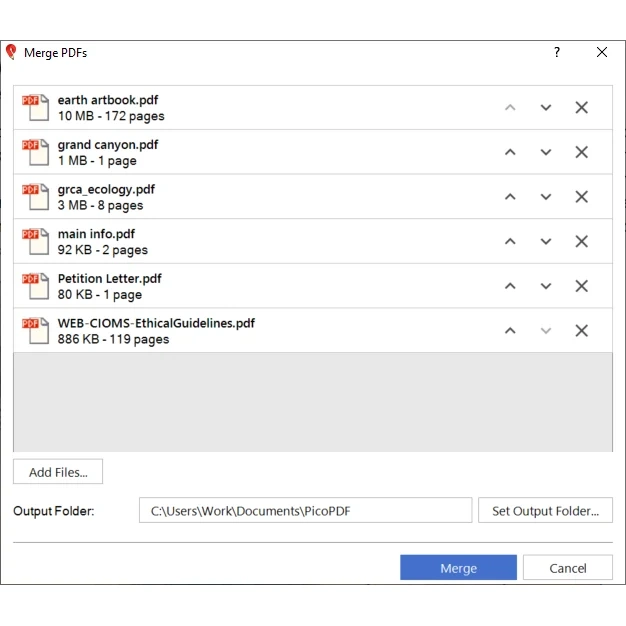
Task: Move WEB-CIOMS-EthicalGuidelines.pdf up one position
Action: 510,331
